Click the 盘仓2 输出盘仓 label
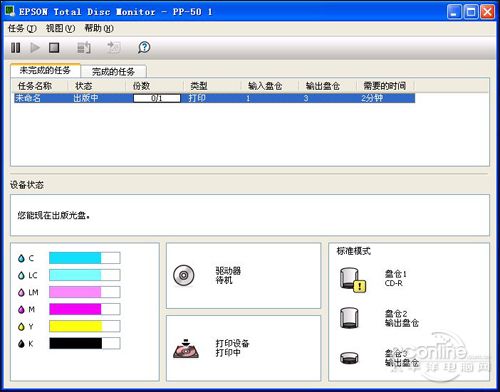 402,318
